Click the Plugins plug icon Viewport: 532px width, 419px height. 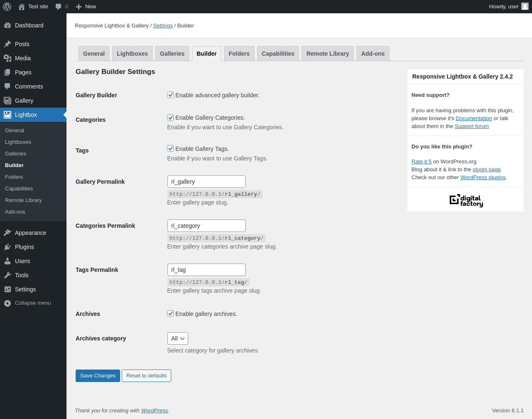[7, 247]
